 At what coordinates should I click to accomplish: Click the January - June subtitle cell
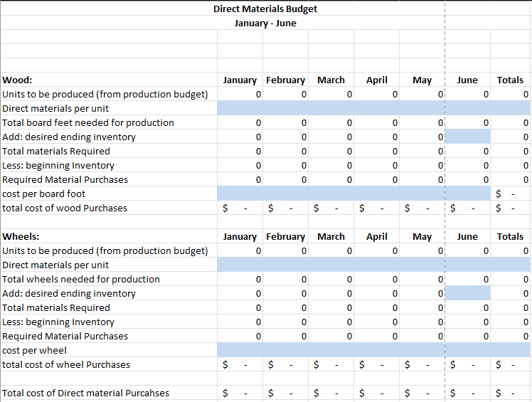click(x=265, y=23)
